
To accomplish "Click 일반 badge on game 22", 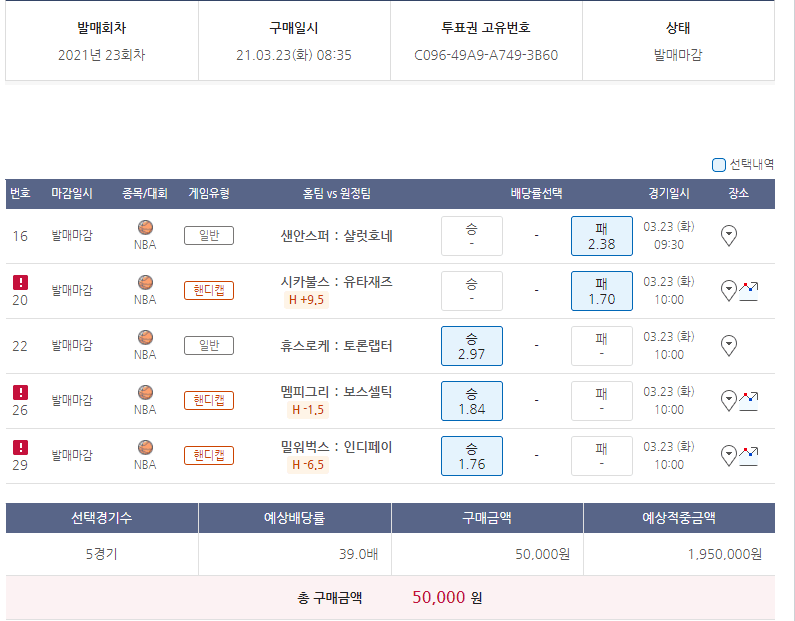I will [208, 346].
